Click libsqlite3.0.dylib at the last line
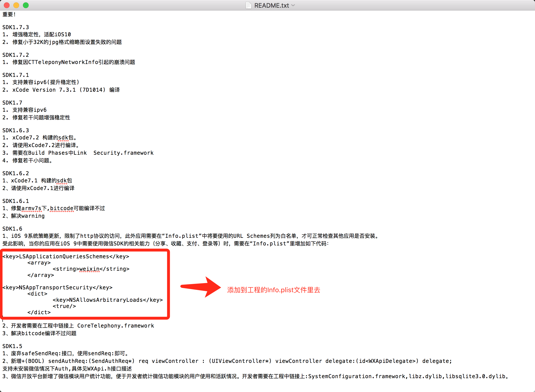 coord(475,376)
